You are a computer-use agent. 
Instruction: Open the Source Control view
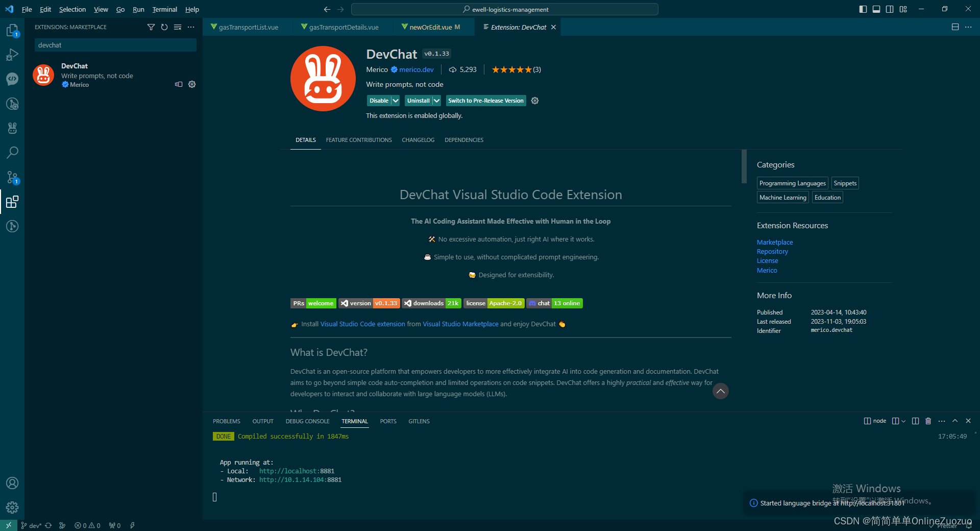12,177
